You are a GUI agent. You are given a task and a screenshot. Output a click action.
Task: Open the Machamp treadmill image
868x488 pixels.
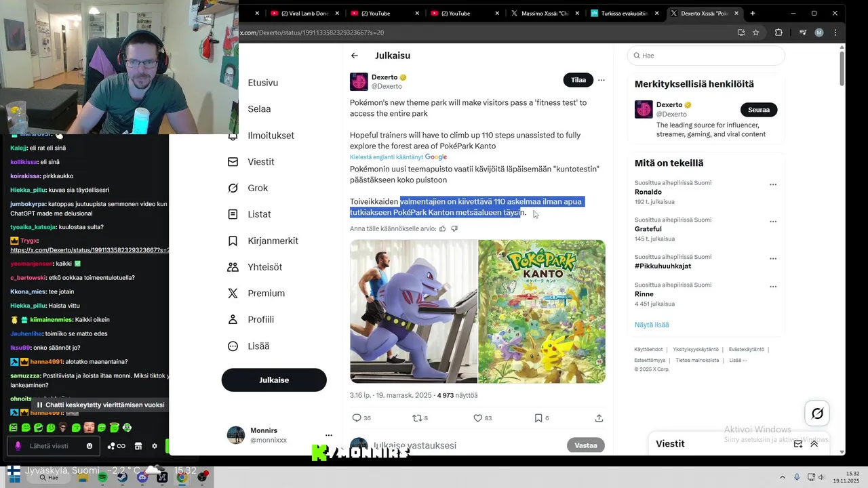414,311
